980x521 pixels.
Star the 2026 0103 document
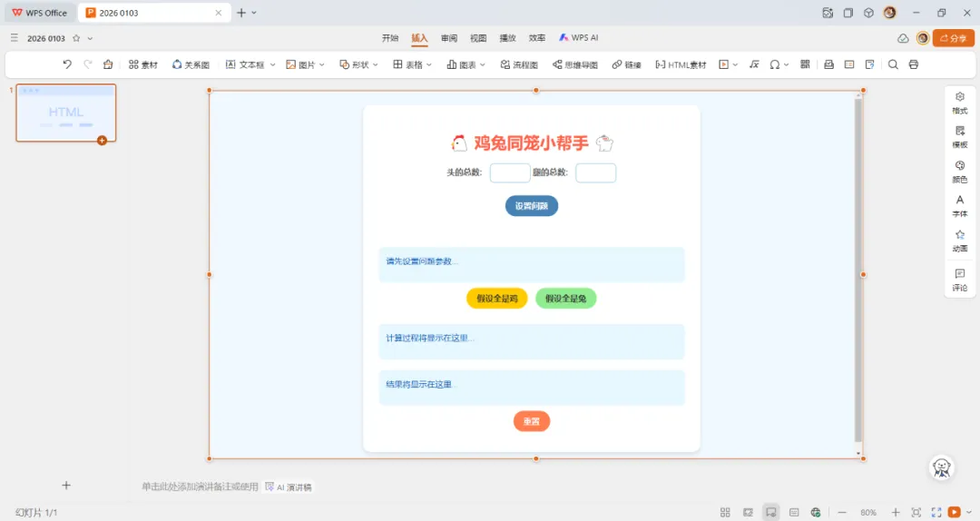pyautogui.click(x=76, y=38)
